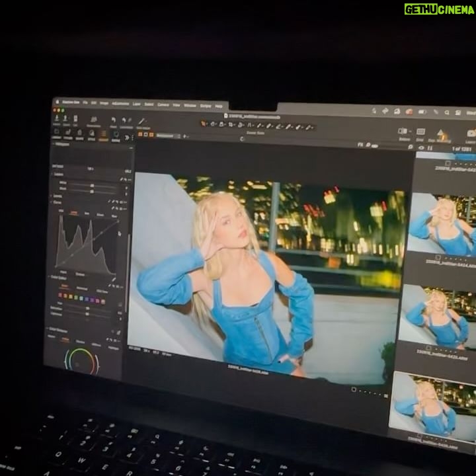Open the macOS Control Center icon
This screenshot has width=476, height=476.
[457, 112]
